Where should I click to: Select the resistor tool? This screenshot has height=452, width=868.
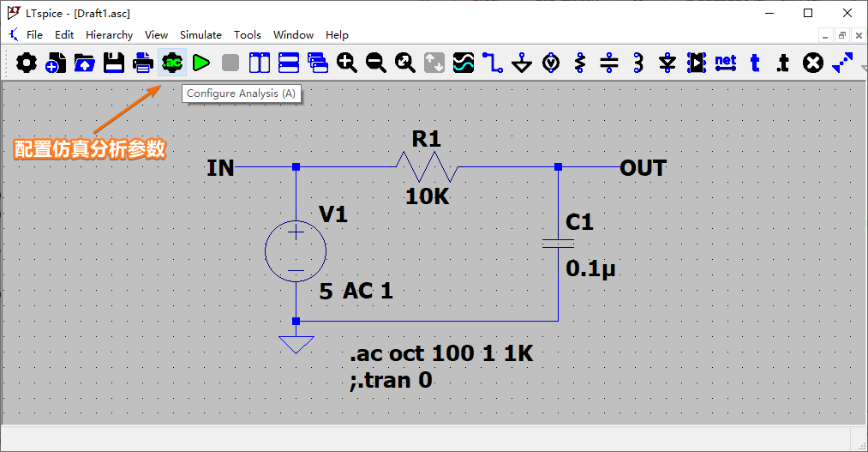pyautogui.click(x=580, y=63)
